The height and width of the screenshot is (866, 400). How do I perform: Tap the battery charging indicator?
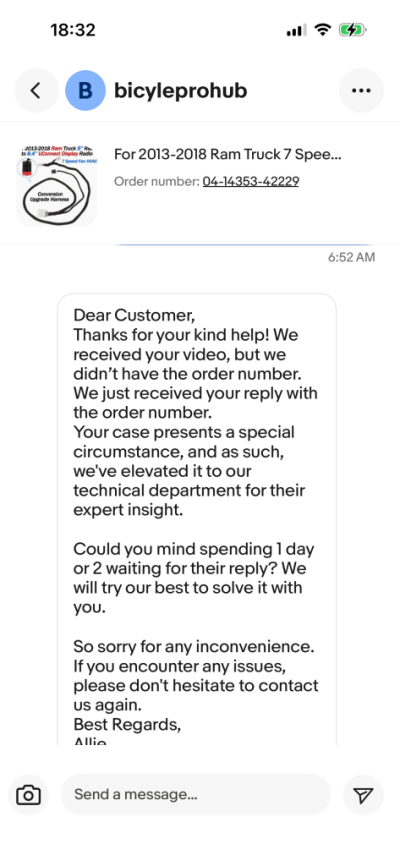coord(352,30)
